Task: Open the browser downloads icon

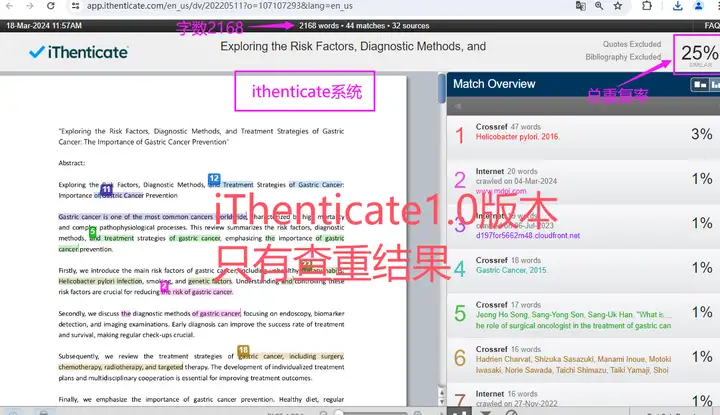Action: 677,6
